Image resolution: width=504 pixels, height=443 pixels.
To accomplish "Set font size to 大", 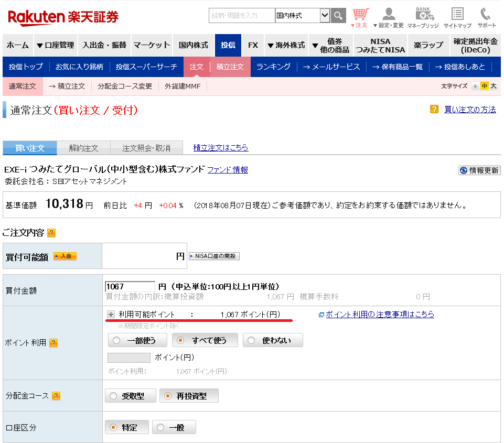I will (x=494, y=86).
